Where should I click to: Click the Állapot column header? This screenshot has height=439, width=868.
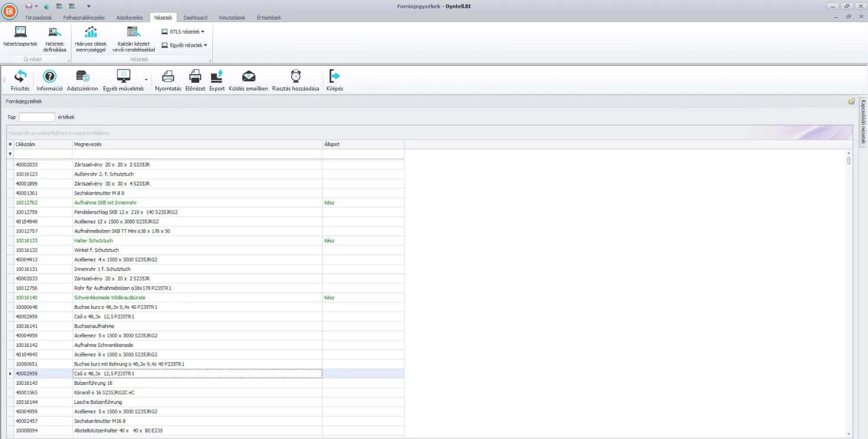[363, 144]
